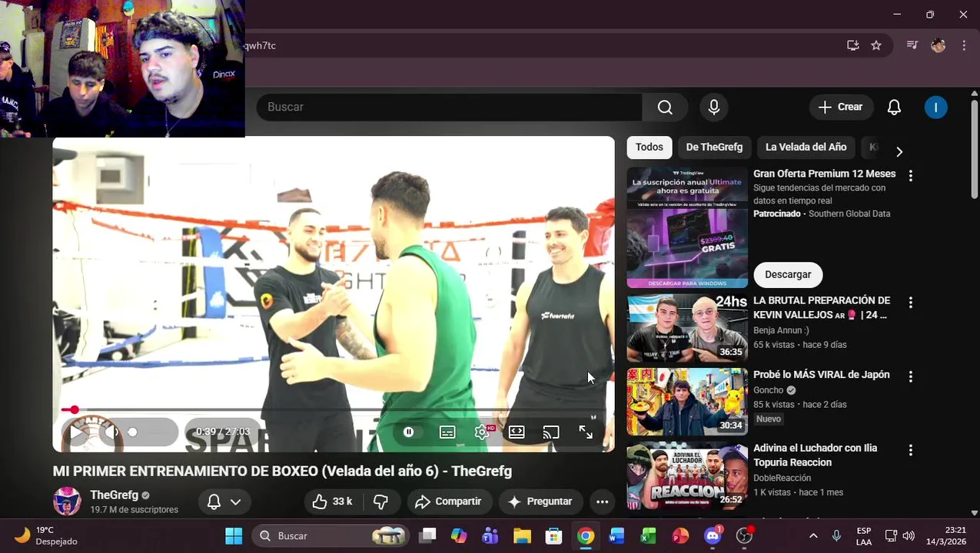Image resolution: width=980 pixels, height=553 pixels.
Task: Open Microsoft Store from the taskbar
Action: (553, 536)
